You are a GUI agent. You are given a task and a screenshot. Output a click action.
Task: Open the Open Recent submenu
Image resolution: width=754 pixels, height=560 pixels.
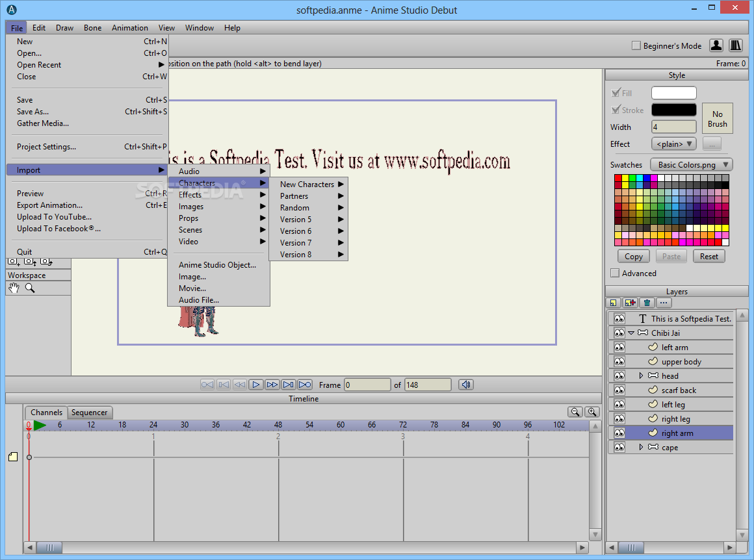(x=88, y=65)
